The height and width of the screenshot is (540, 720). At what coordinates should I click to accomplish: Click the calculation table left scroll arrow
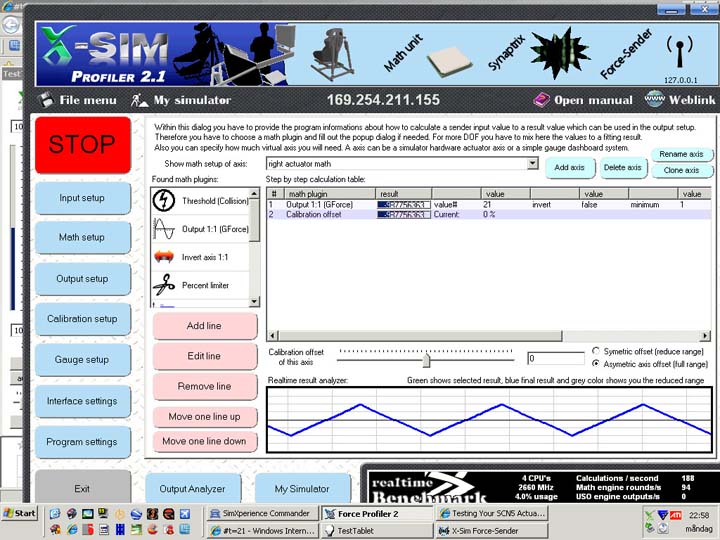pos(273,336)
